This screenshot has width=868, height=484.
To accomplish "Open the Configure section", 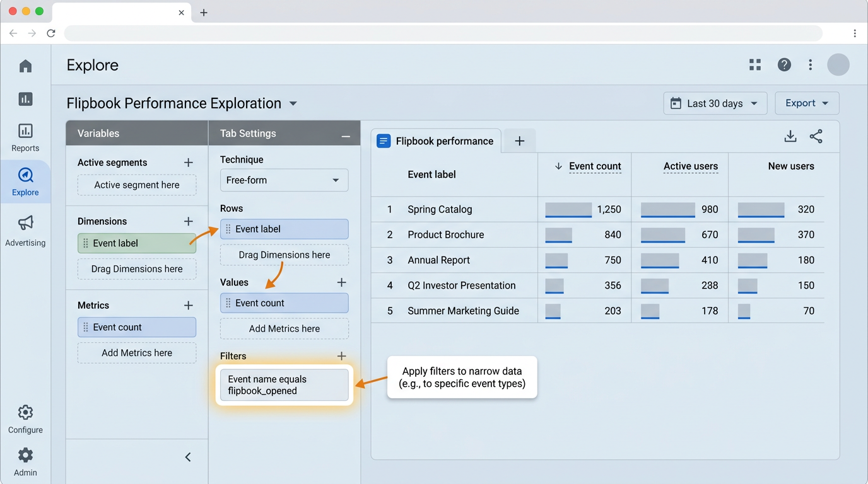I will 25,419.
